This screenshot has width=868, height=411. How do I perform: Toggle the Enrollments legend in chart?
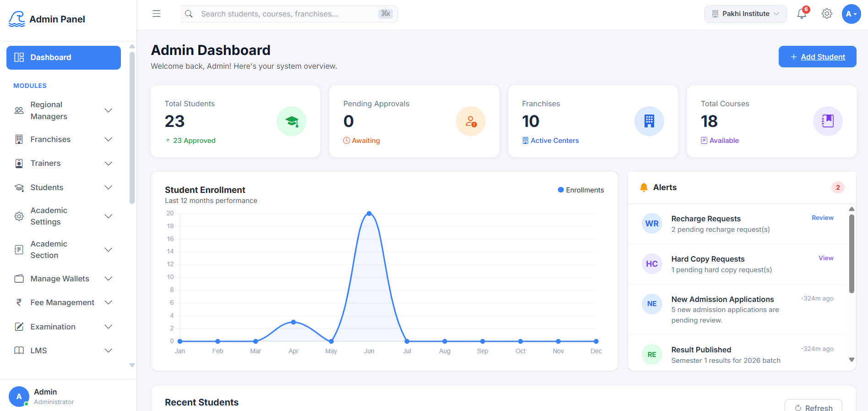581,190
